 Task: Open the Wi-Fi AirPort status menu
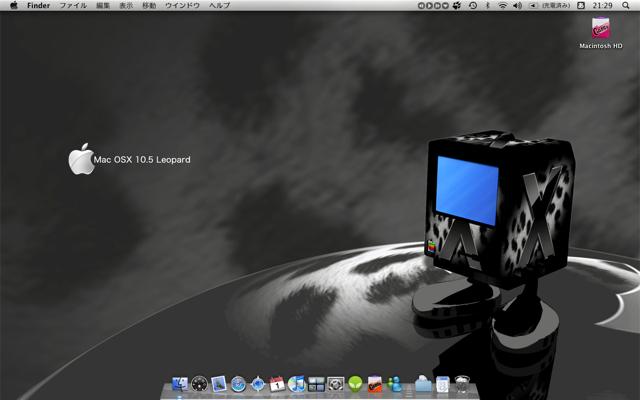click(x=502, y=5)
